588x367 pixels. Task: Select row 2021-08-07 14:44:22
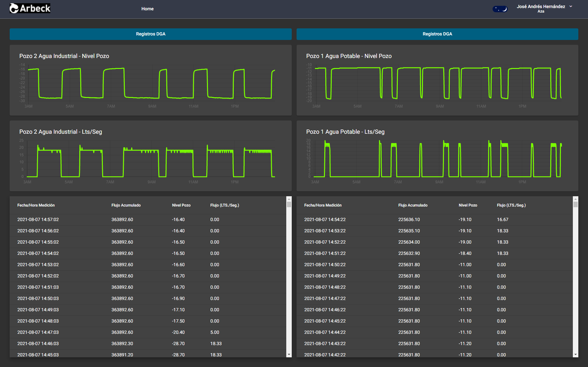click(435, 332)
